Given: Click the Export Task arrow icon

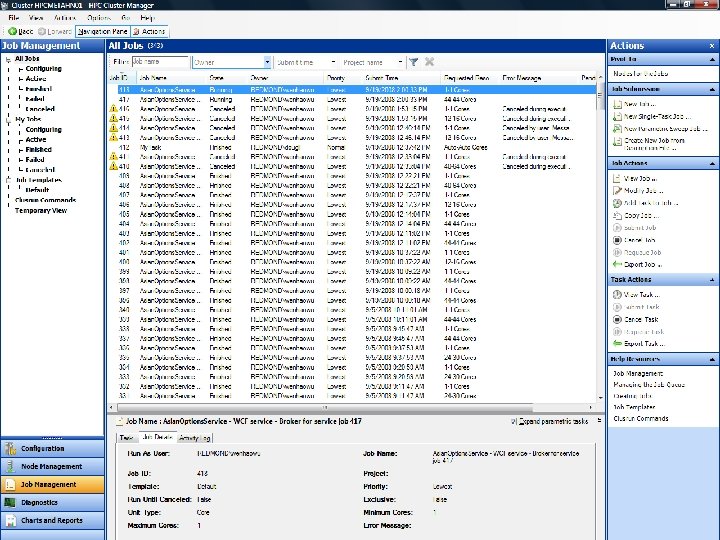Looking at the screenshot, I should 618,344.
